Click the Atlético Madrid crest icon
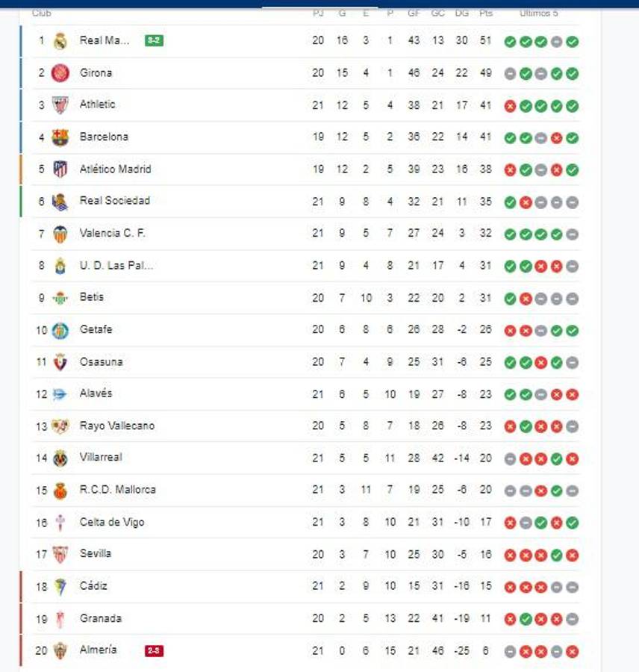 [60, 169]
